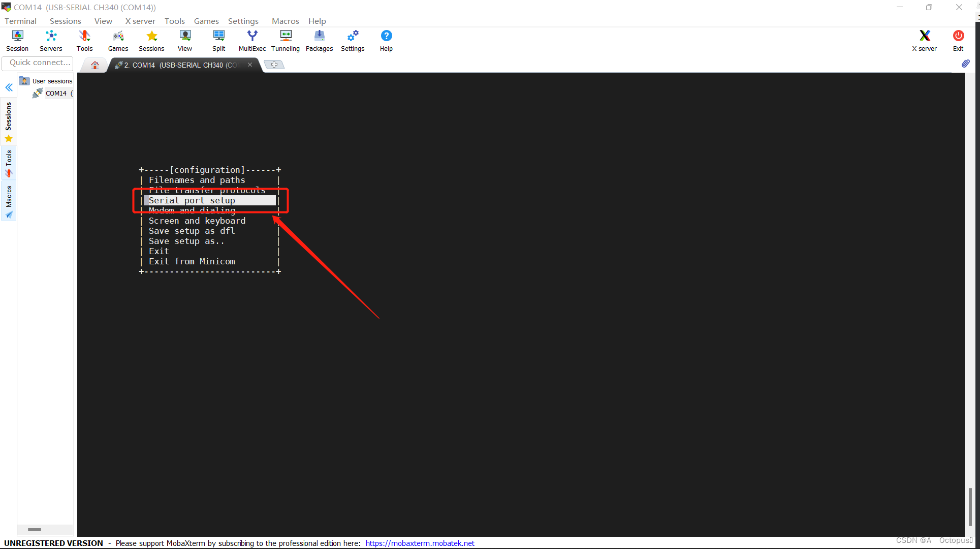Select 'Save setup as dfl' entry

pos(192,231)
